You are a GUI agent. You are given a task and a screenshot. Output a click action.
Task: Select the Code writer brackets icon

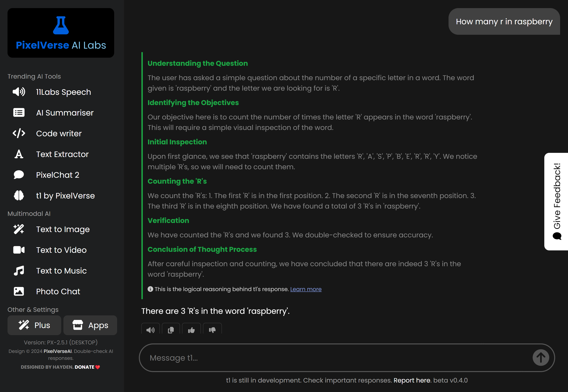tap(19, 133)
